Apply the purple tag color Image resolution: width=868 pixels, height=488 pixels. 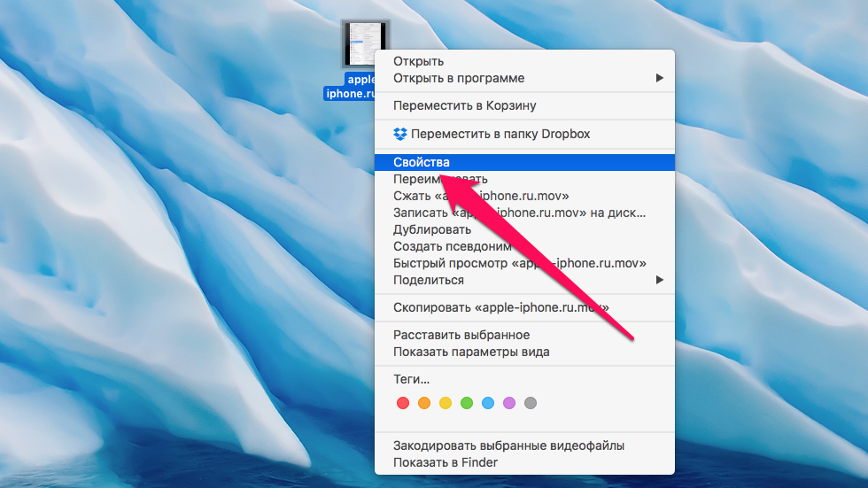[509, 403]
